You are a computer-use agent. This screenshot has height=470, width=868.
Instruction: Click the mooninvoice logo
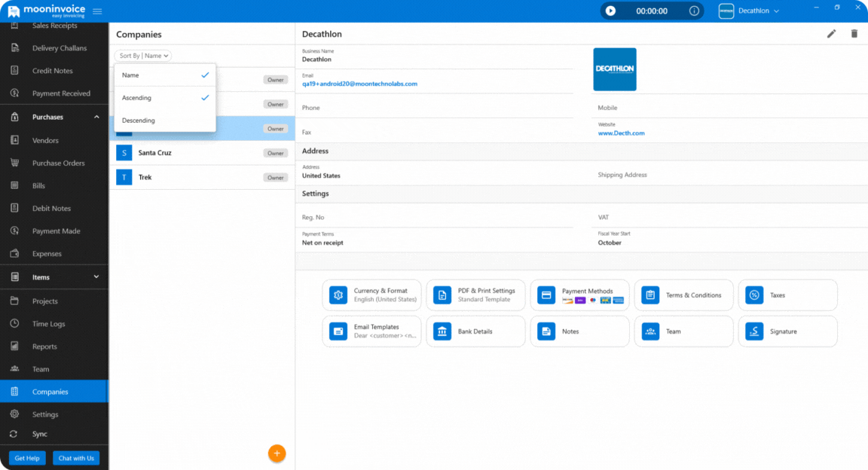point(47,11)
